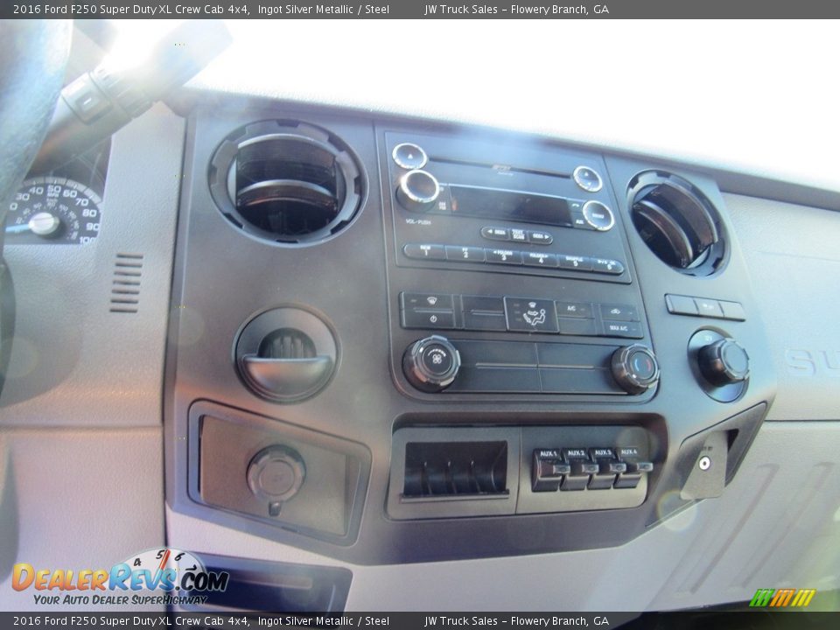Select the right SEEK button
Viewport: 840px width, 630px height.
click(x=540, y=237)
